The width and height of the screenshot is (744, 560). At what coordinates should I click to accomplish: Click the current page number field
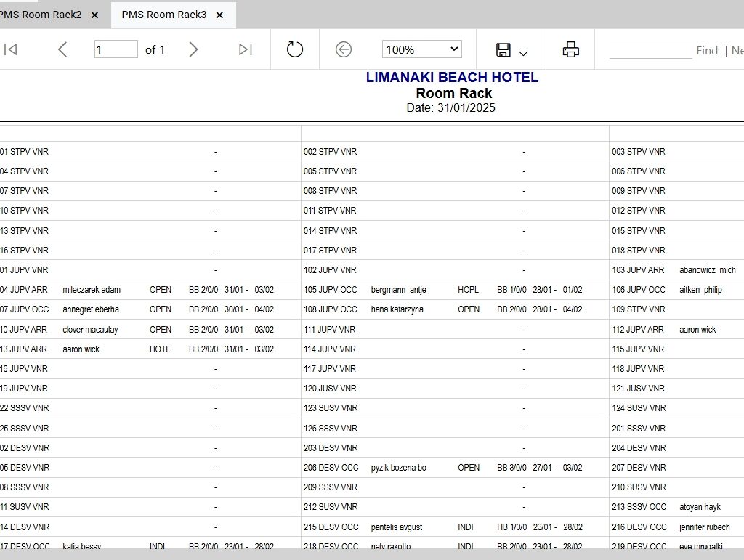[116, 49]
